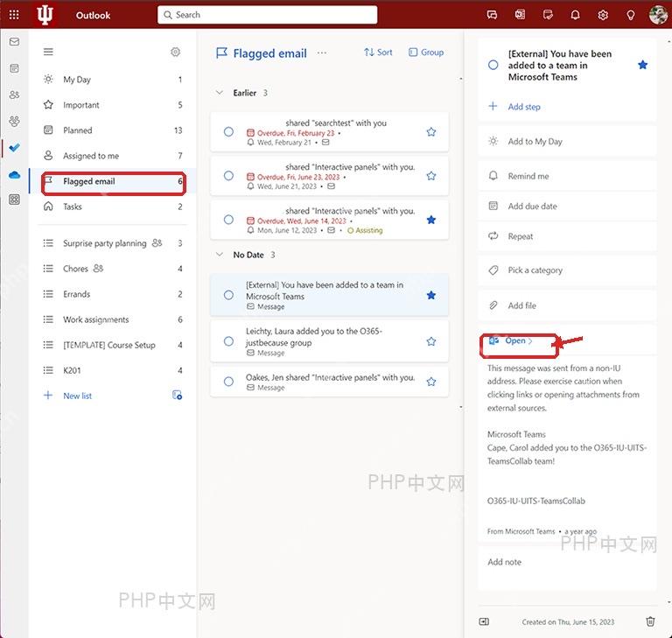This screenshot has height=638, width=672.
Task: Open Calendar icon in left rail
Action: (x=14, y=68)
